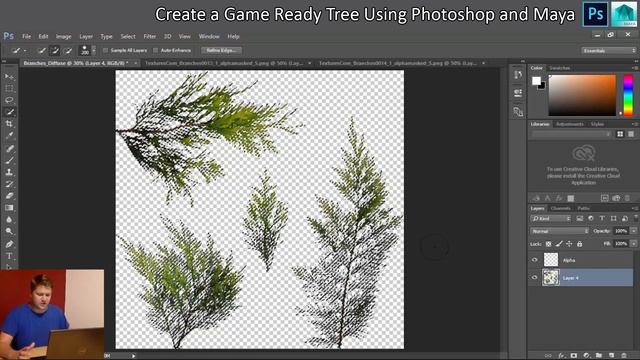Switch to the Adjustments tab

(x=570, y=124)
